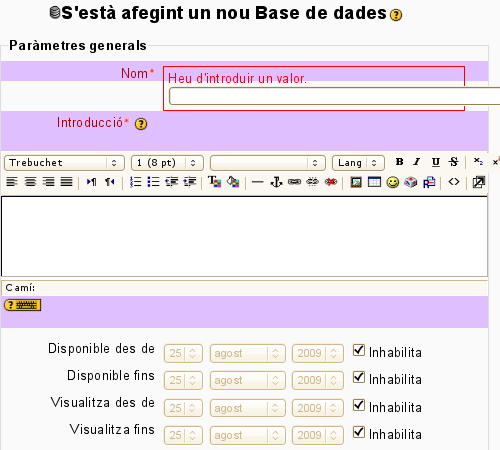This screenshot has width=500, height=450.
Task: Toggle Inhabilita for Visualitza des de
Action: click(x=359, y=405)
